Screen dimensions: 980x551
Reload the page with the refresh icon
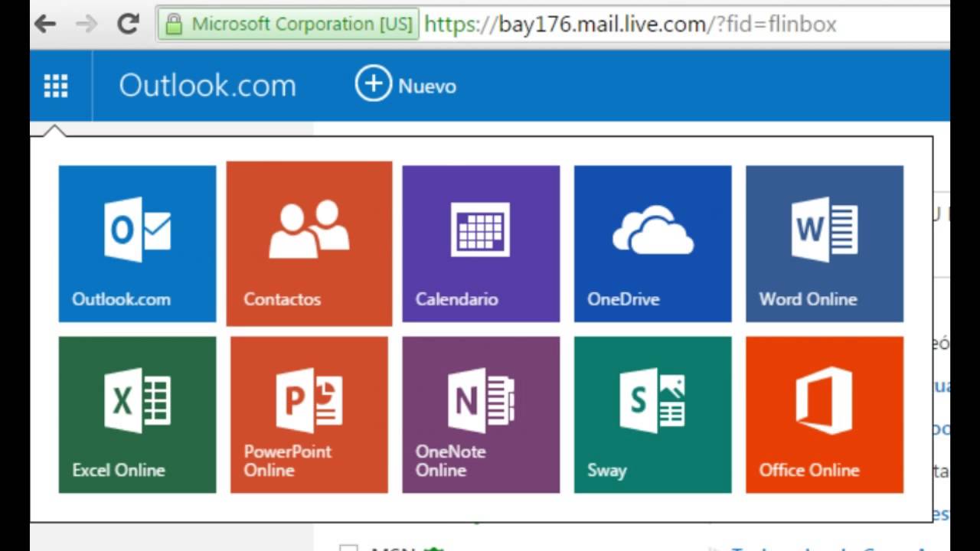point(128,24)
